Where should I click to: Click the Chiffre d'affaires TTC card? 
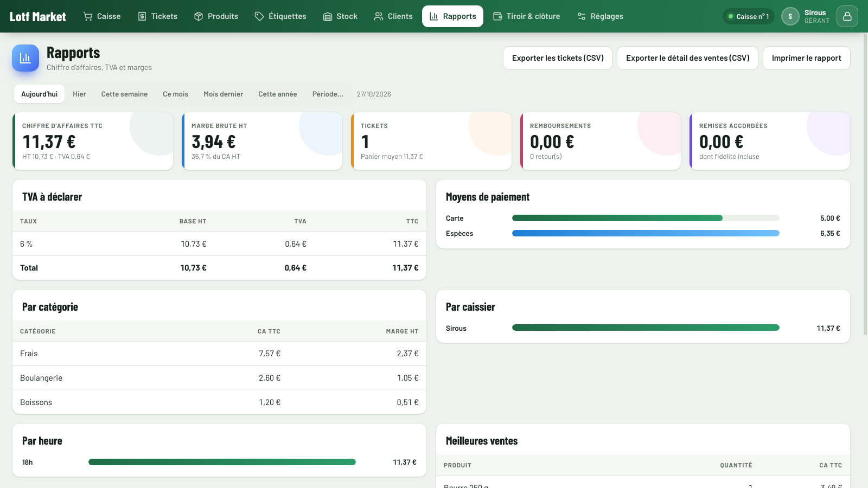point(93,141)
